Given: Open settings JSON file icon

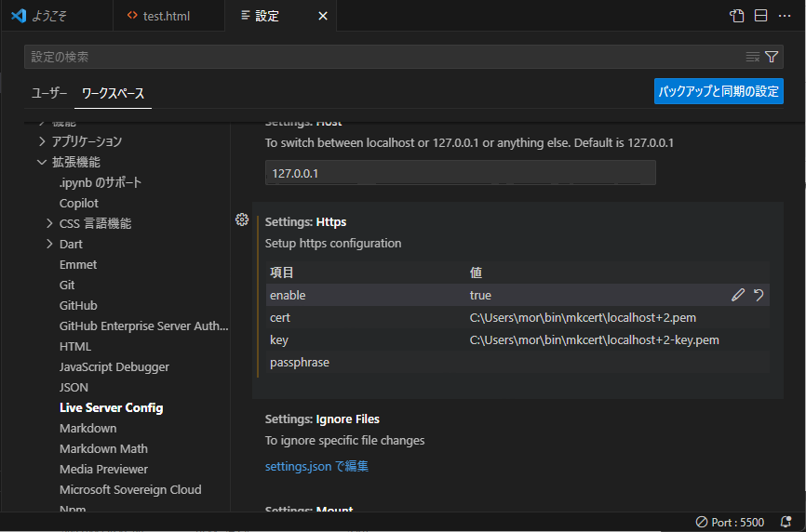Looking at the screenshot, I should (737, 16).
